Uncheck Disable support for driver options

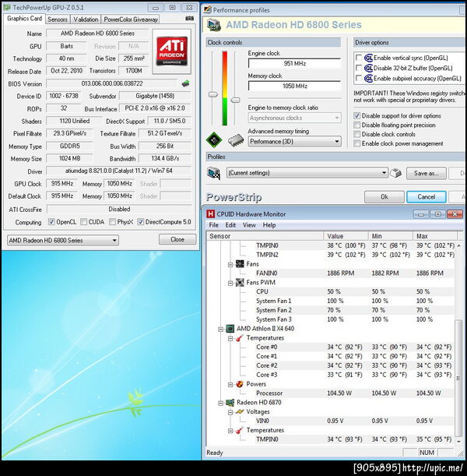click(x=357, y=115)
